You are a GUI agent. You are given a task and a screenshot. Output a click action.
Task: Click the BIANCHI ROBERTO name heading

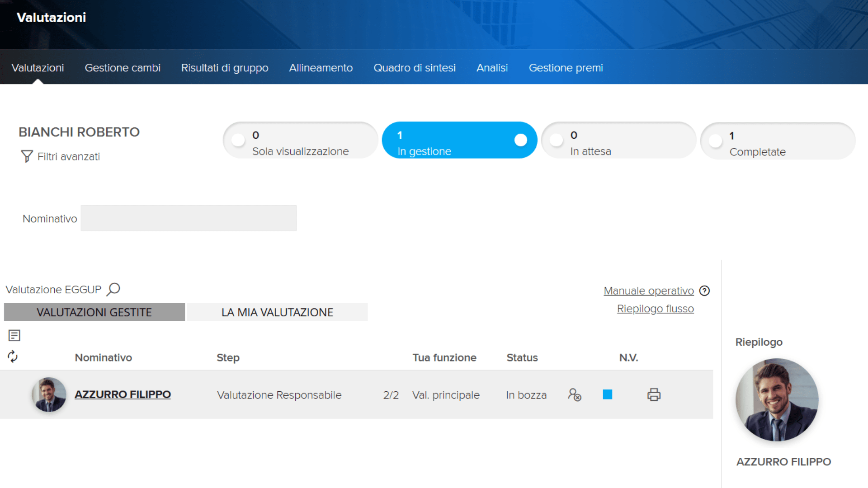pyautogui.click(x=79, y=132)
